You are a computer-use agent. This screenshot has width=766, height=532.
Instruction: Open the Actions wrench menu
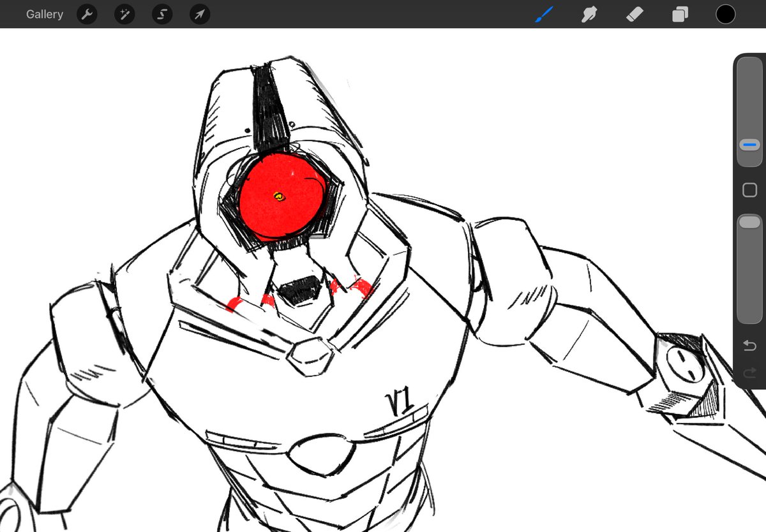coord(87,14)
